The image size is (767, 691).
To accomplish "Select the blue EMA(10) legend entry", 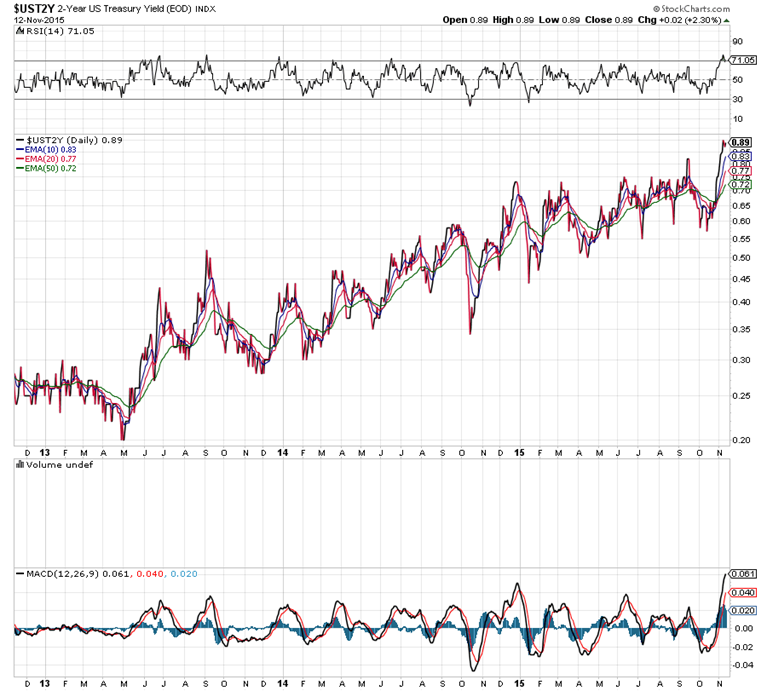I will (50, 150).
